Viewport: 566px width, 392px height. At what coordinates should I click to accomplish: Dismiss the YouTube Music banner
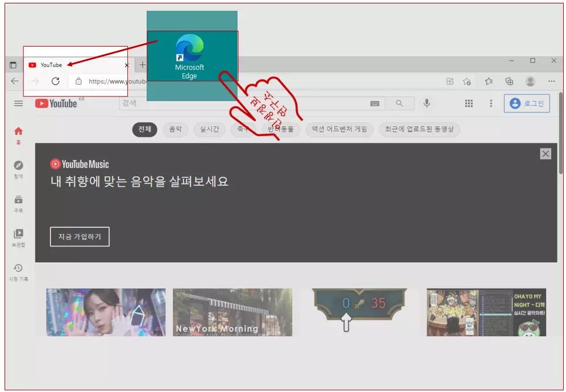click(x=546, y=154)
